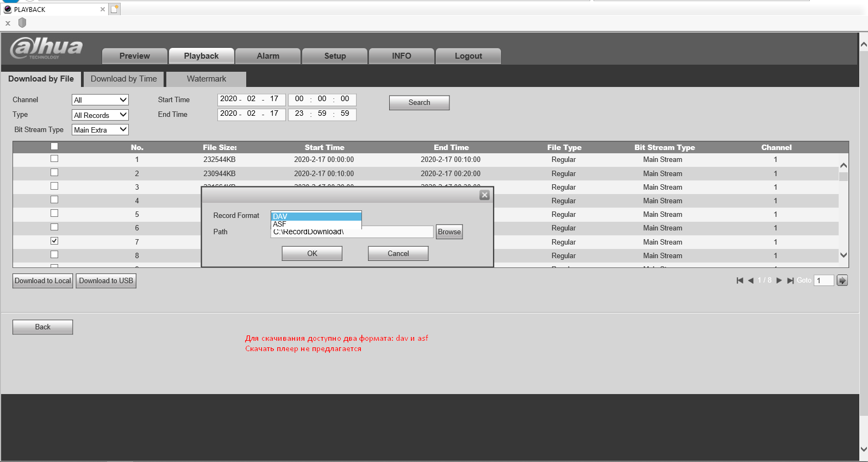The height and width of the screenshot is (462, 868).
Task: Tick the checkbox for record 1
Action: 54,159
